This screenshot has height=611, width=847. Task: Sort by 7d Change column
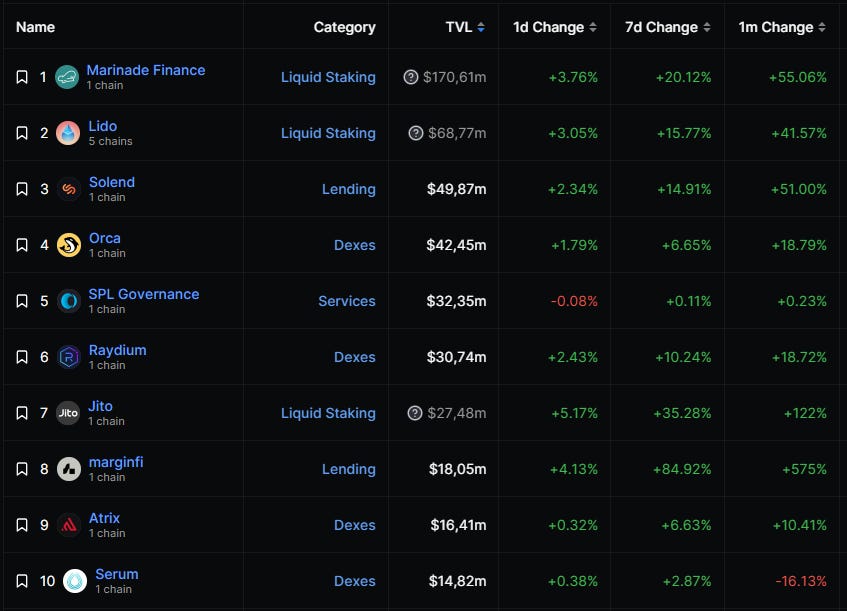coord(667,27)
